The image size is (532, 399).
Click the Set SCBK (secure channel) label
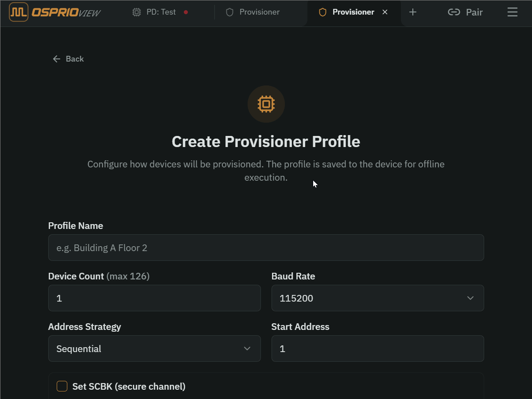[129, 386]
